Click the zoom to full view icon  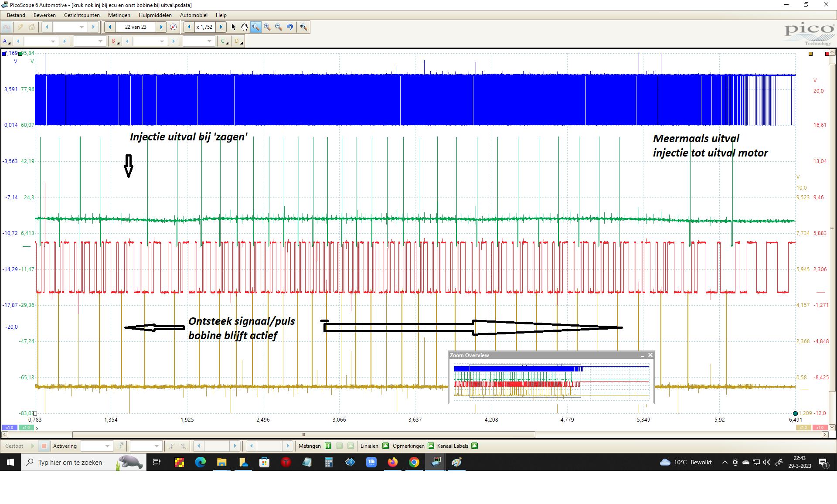pos(303,27)
